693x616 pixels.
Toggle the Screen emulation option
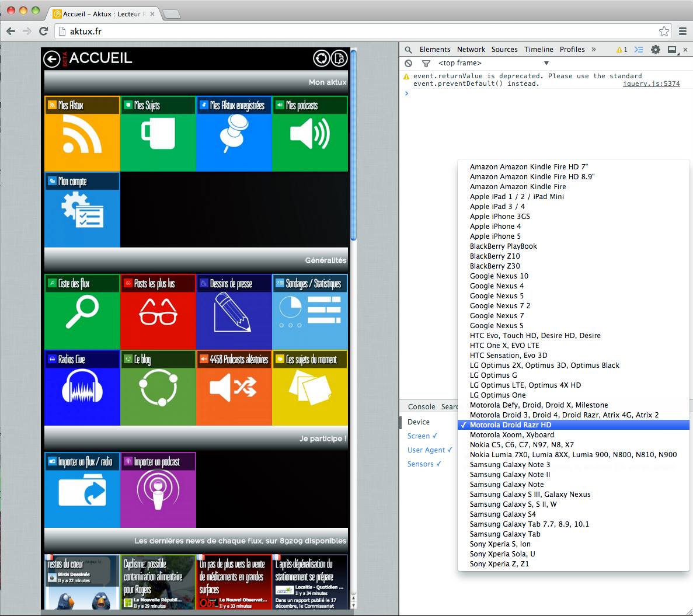pos(422,436)
